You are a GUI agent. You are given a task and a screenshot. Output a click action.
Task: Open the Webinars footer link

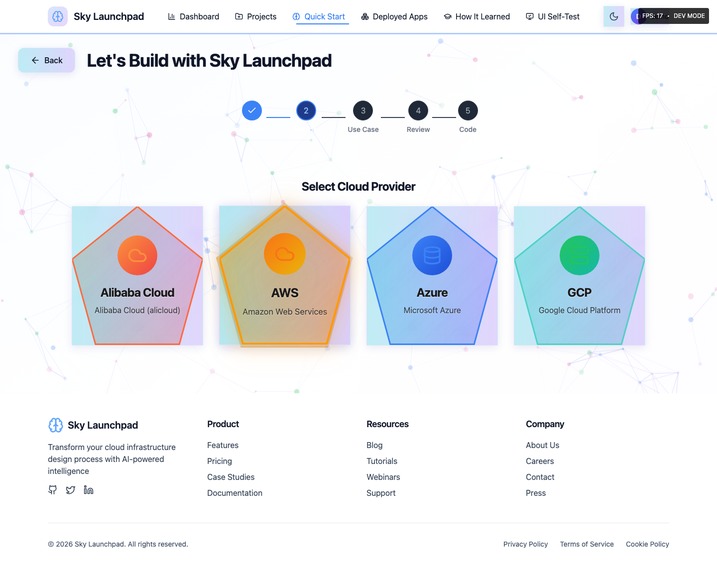pos(383,477)
